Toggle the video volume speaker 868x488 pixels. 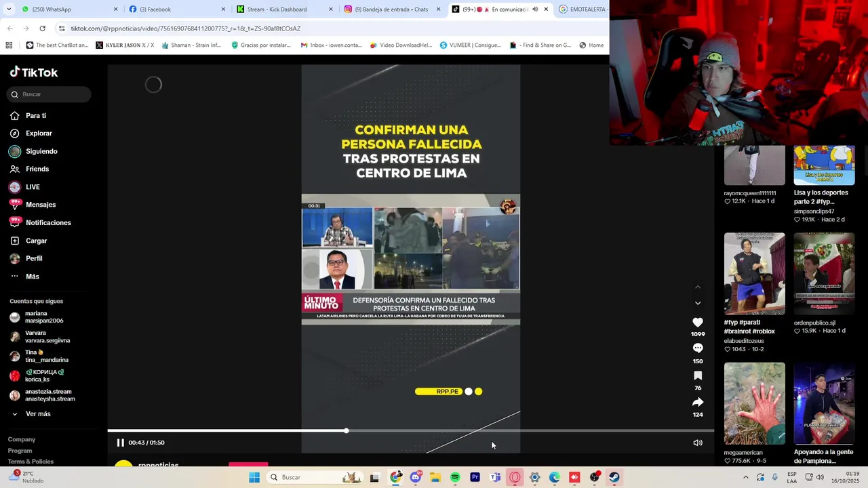click(698, 443)
